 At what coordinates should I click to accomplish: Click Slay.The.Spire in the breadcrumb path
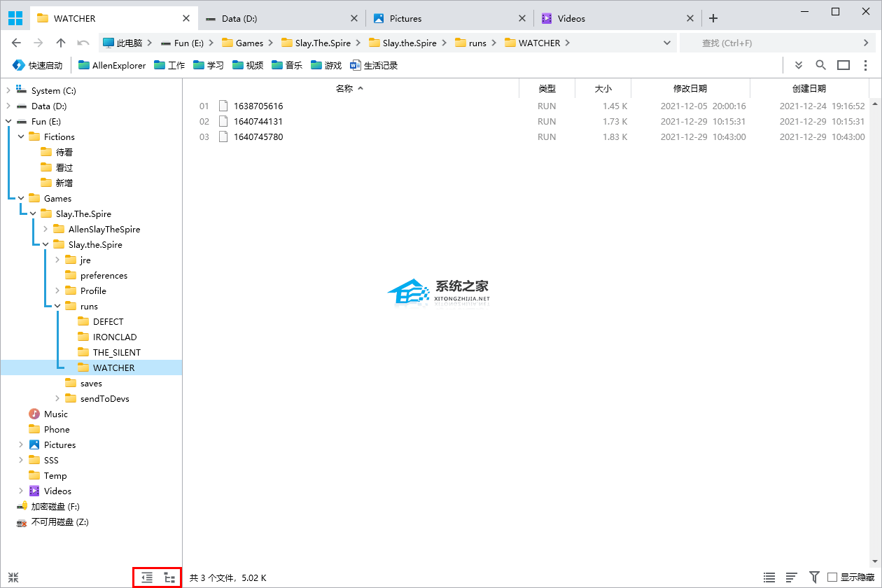point(322,43)
